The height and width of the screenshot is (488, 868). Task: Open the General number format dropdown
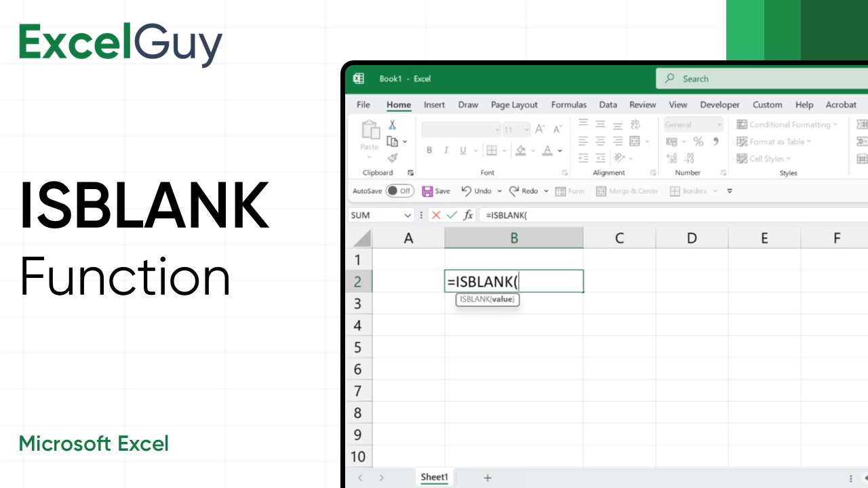pos(719,125)
